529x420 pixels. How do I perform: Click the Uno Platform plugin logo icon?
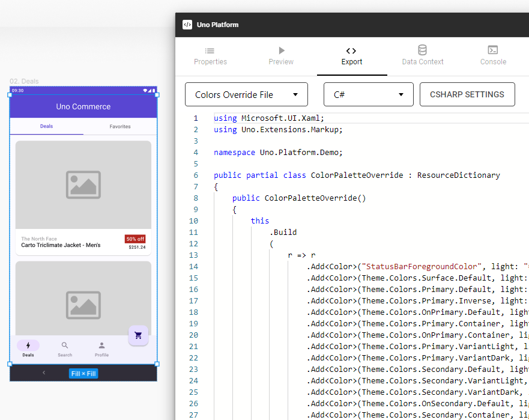[187, 25]
